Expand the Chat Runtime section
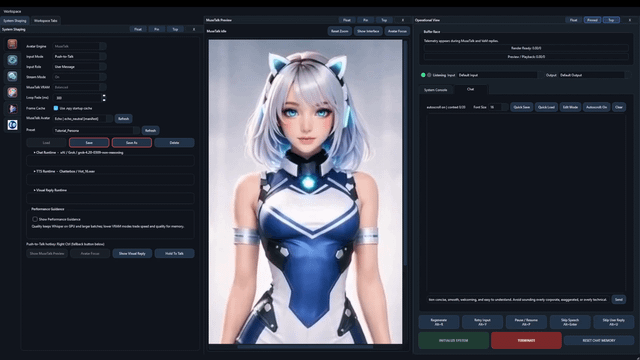Image resolution: width=640 pixels, height=360 pixels. coord(78,153)
